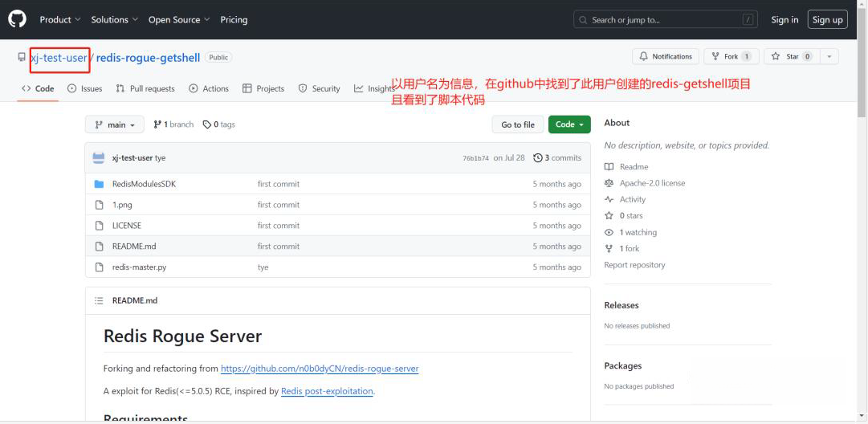868x424 pixels.
Task: Click the search magnifier icon in header
Action: pyautogui.click(x=583, y=20)
